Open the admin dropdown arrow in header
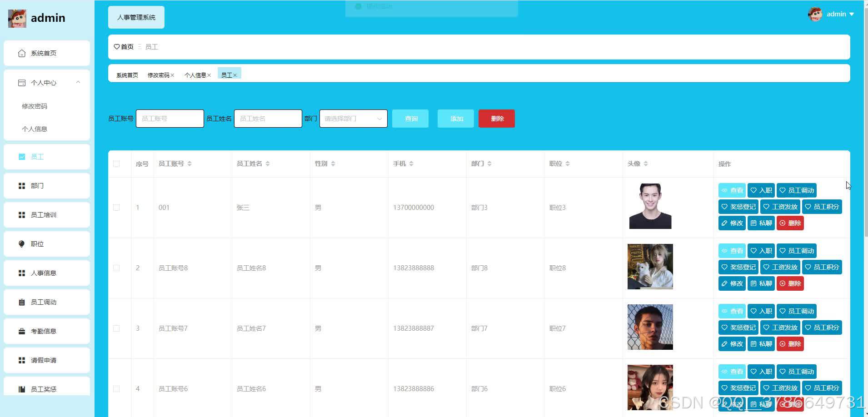The width and height of the screenshot is (868, 417). point(852,14)
